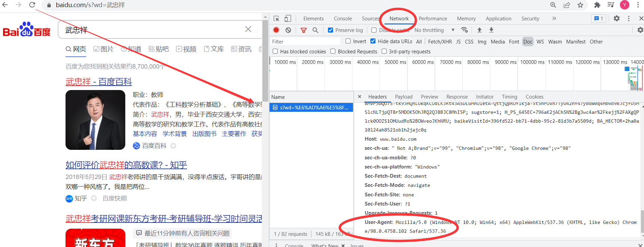This screenshot has height=247, width=644.
Task: Switch to Console panel
Action: [343, 19]
